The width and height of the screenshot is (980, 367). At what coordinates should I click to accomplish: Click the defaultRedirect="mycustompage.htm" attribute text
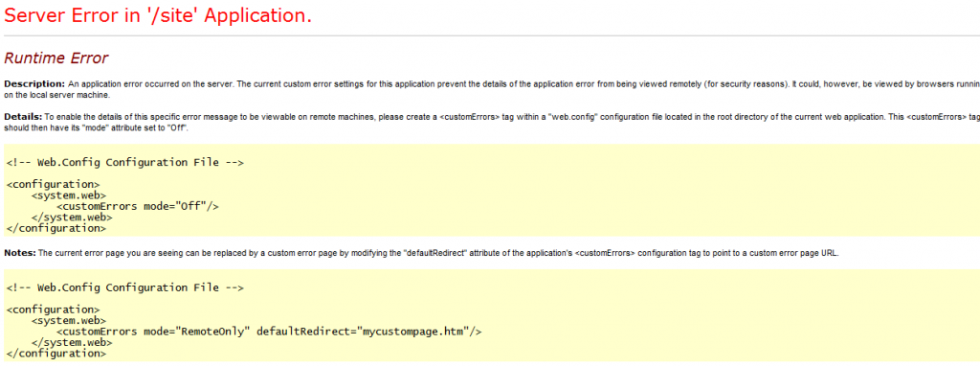[x=363, y=332]
